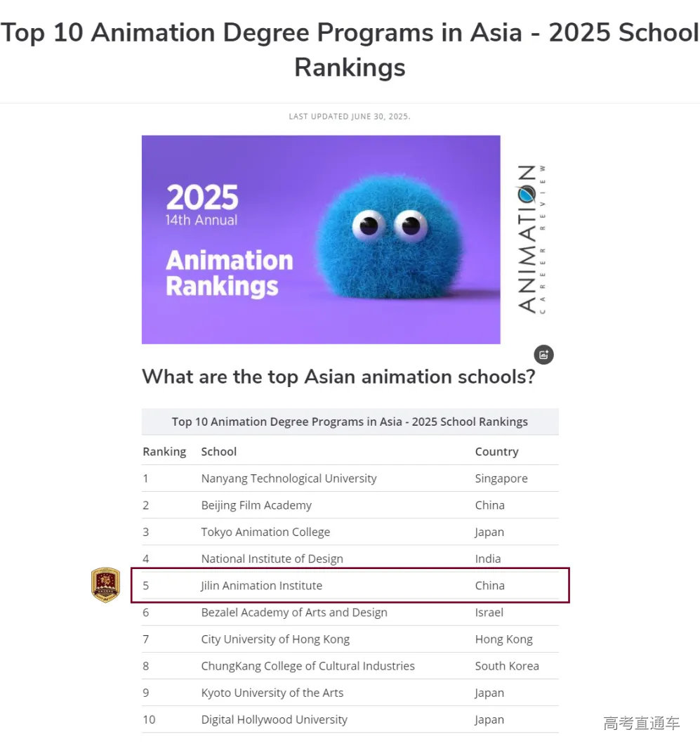Image resolution: width=700 pixels, height=751 pixels.
Task: Open Bezalel Academy of Arts and Design
Action: (294, 612)
